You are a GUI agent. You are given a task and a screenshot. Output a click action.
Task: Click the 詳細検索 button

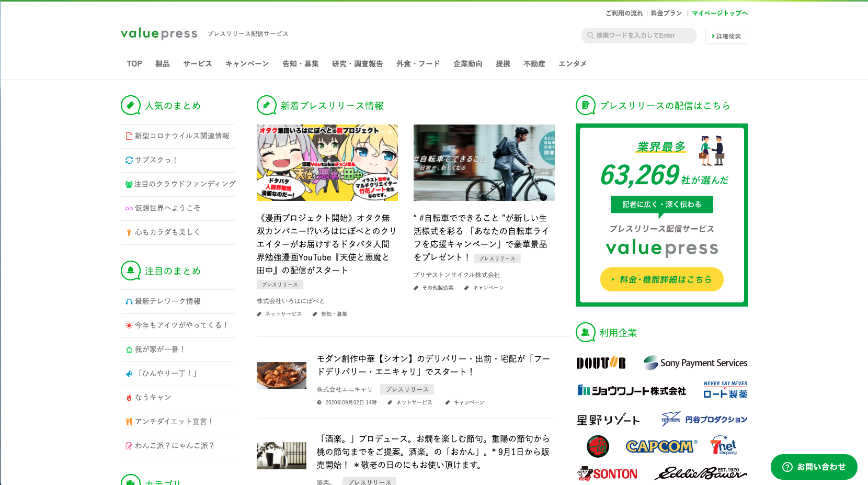[x=727, y=36]
